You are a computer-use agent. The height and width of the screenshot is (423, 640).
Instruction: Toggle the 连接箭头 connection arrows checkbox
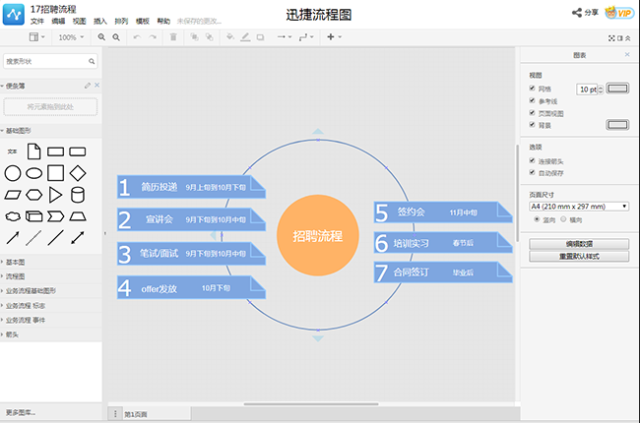532,161
